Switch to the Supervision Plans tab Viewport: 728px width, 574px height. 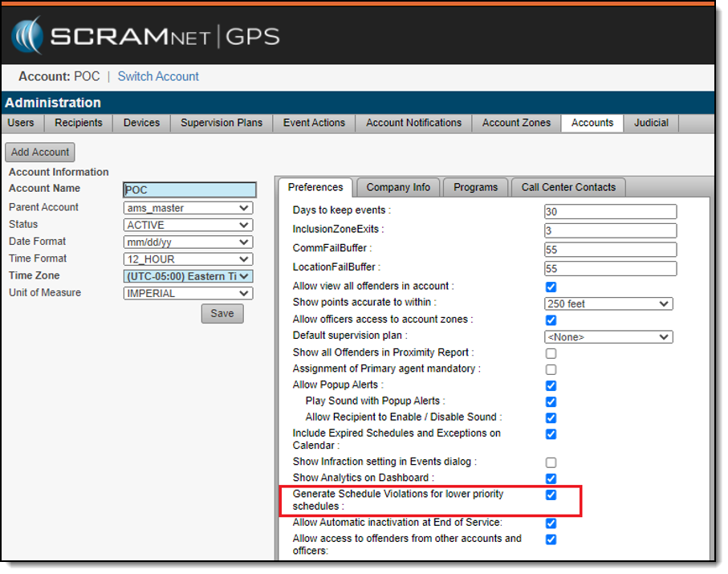coord(222,123)
